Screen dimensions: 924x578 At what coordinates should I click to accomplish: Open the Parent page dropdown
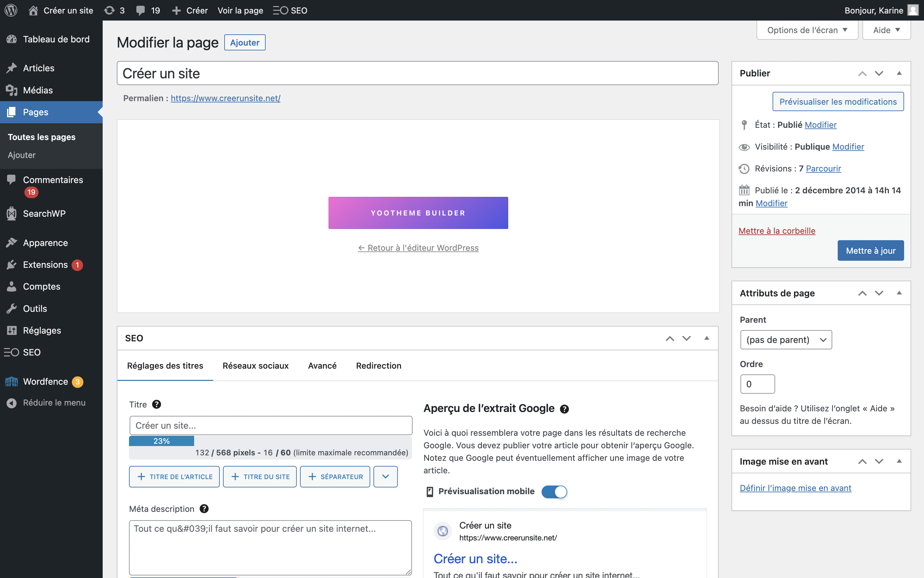click(786, 339)
